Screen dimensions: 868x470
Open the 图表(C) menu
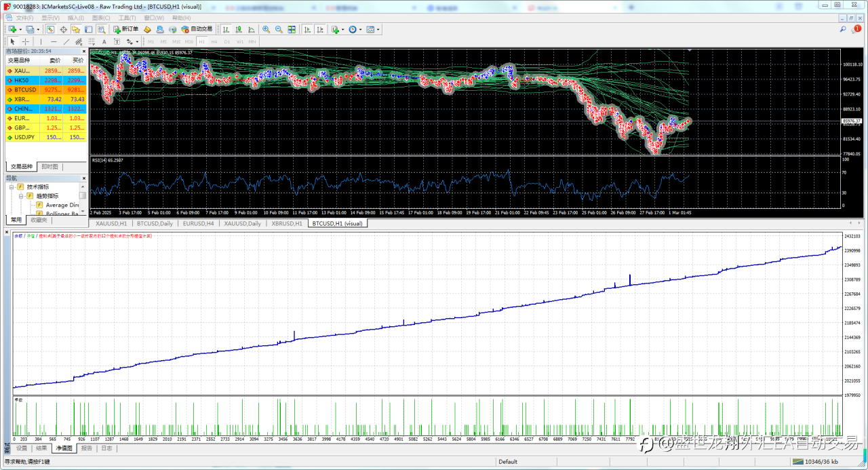coord(101,18)
